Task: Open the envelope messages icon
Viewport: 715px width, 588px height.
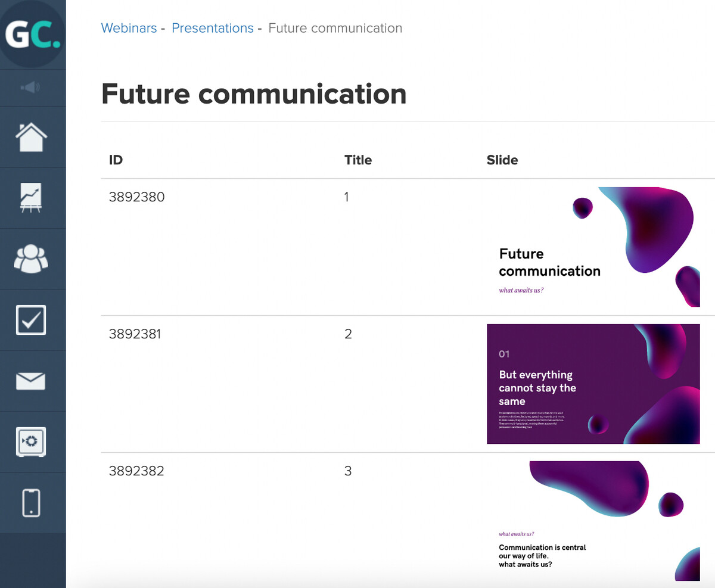Action: tap(31, 381)
